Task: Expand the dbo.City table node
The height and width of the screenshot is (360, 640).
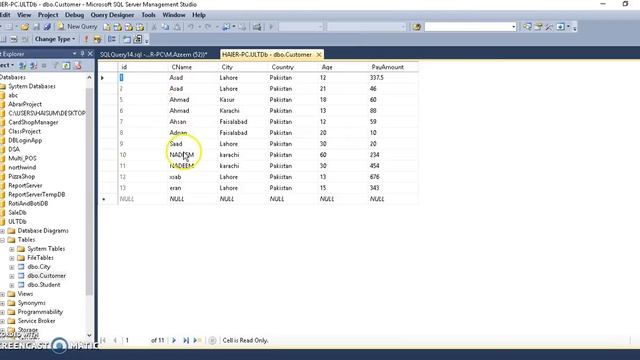Action: [12, 267]
